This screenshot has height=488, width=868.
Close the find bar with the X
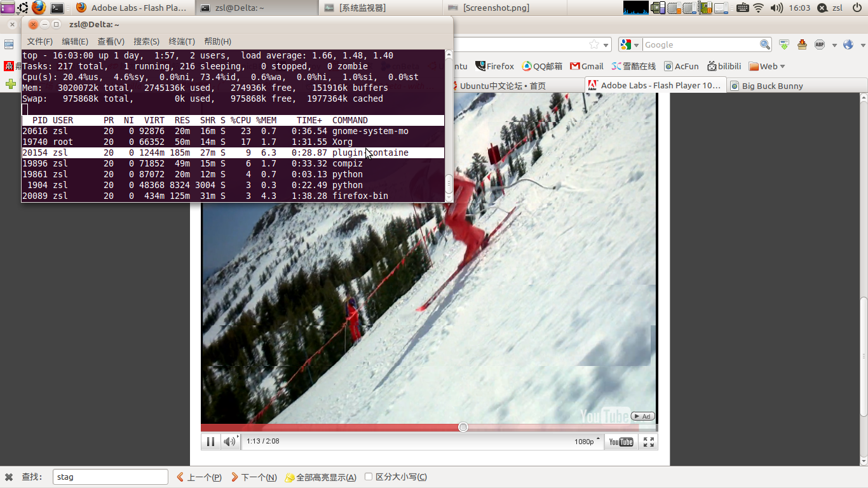coord(10,477)
